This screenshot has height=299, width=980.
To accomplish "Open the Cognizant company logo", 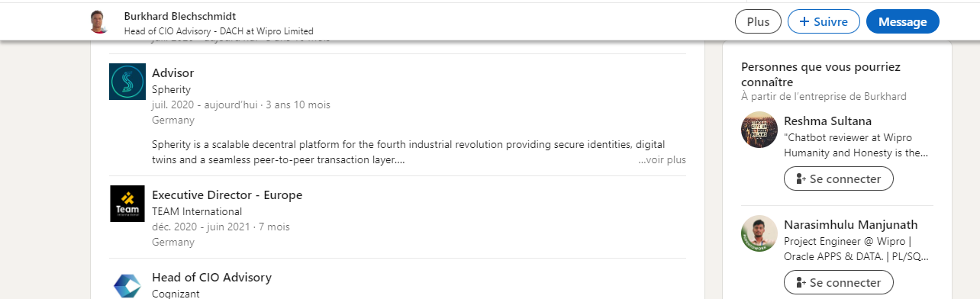I will pyautogui.click(x=127, y=285).
